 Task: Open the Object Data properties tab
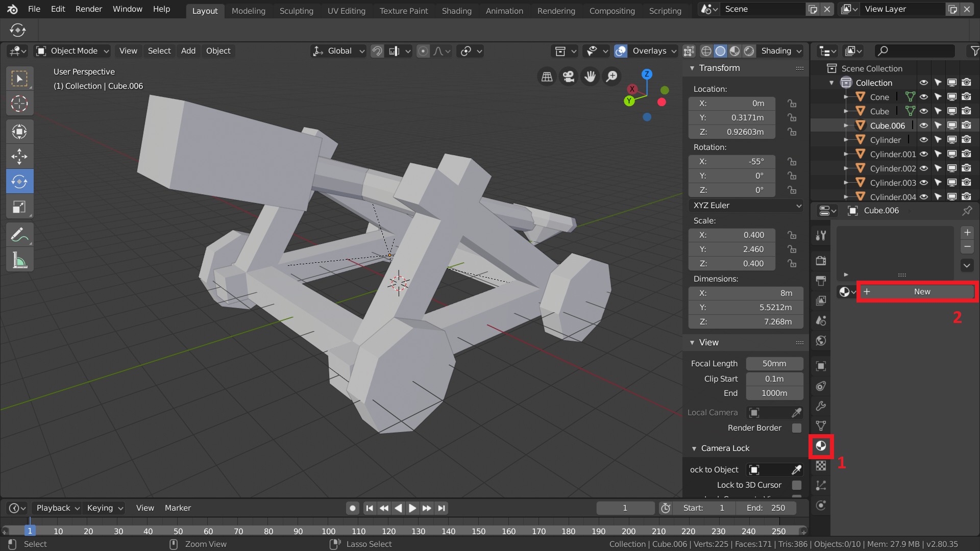[821, 426]
